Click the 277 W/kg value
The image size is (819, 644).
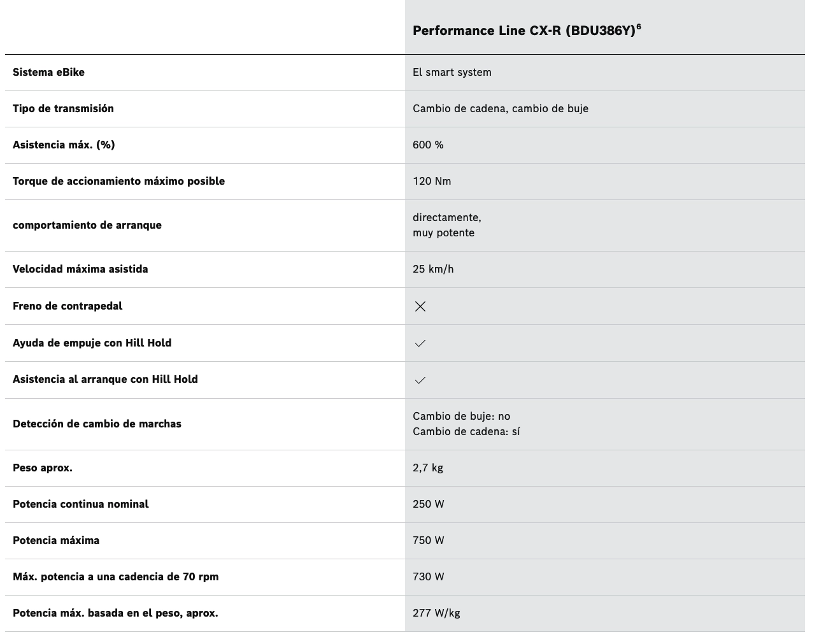tap(436, 613)
